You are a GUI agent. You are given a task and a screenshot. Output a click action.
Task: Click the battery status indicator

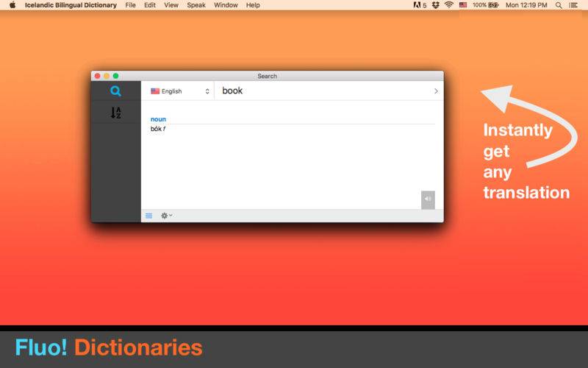(486, 5)
